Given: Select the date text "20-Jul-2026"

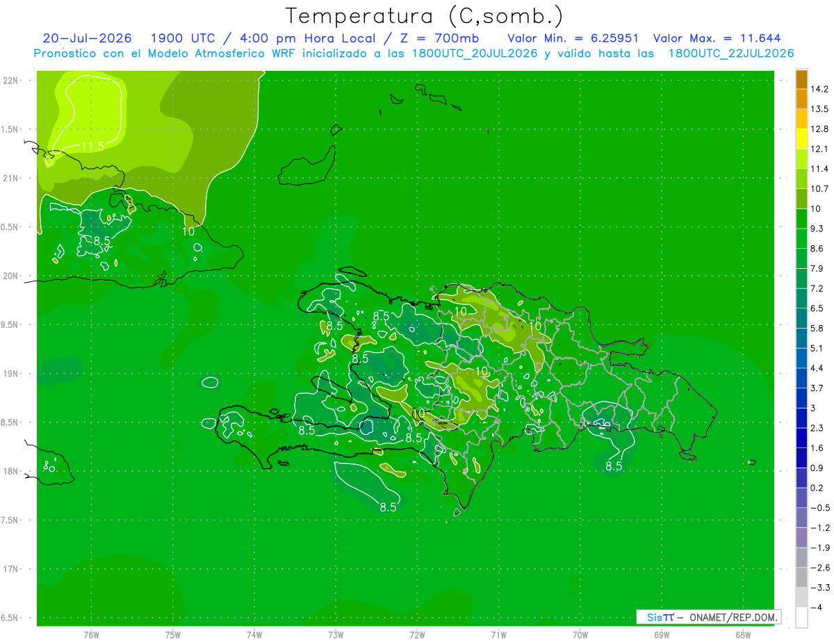Looking at the screenshot, I should pyautogui.click(x=87, y=38).
